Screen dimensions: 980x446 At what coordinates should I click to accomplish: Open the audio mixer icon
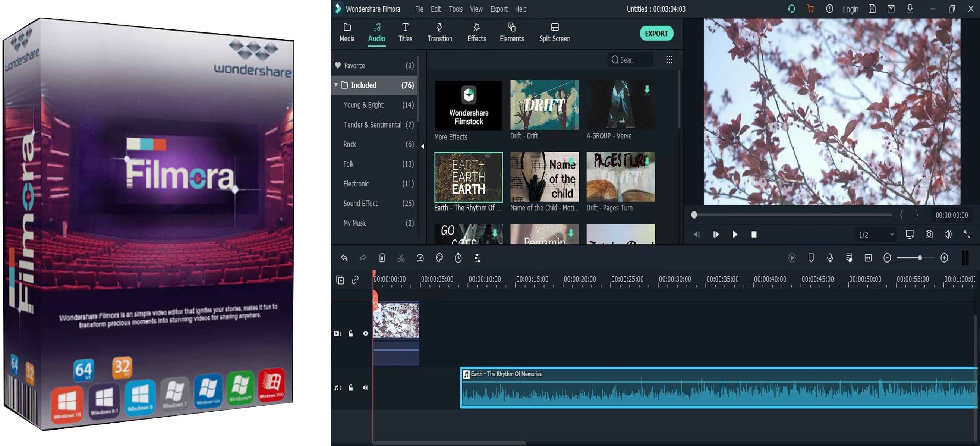pos(849,258)
